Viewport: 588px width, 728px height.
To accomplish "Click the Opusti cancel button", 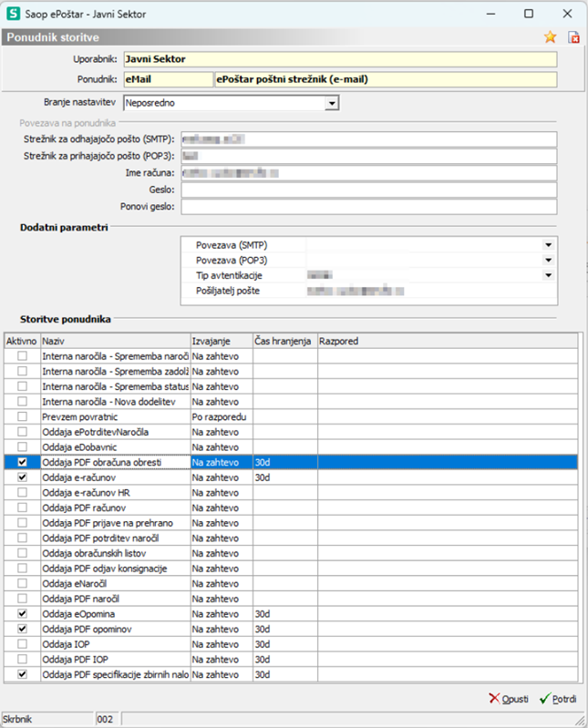I will coord(509,699).
